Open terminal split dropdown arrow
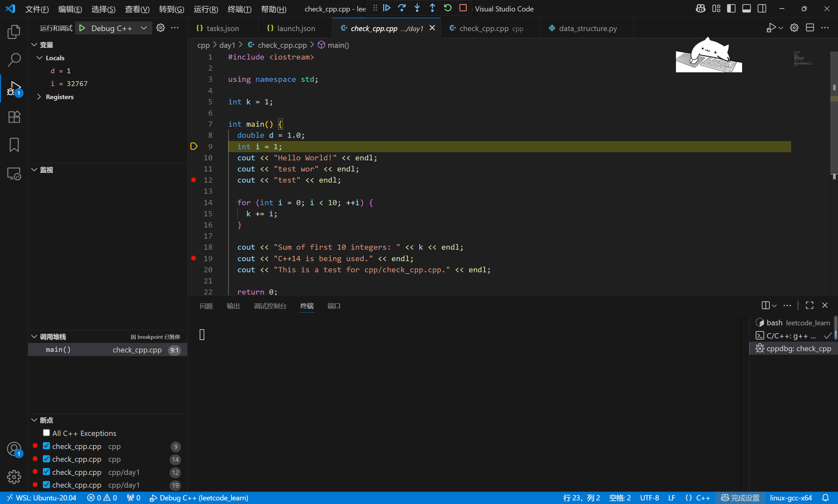The width and height of the screenshot is (838, 504). [774, 306]
